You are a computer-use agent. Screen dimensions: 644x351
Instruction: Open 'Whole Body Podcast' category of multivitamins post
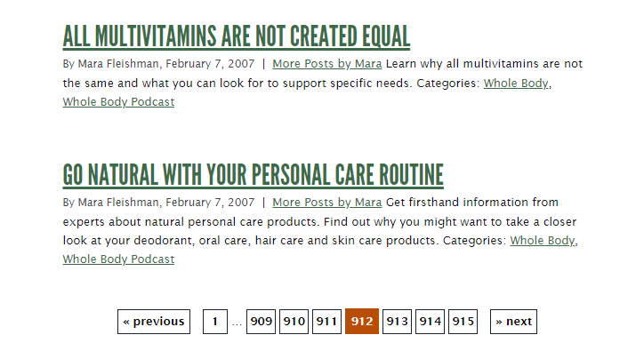[118, 102]
